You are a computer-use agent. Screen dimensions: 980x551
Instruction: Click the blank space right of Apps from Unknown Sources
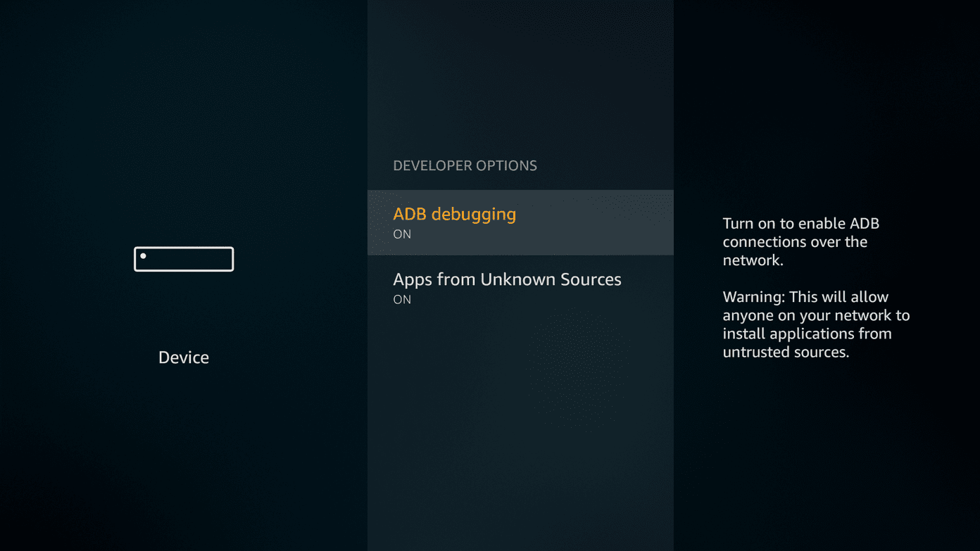648,288
